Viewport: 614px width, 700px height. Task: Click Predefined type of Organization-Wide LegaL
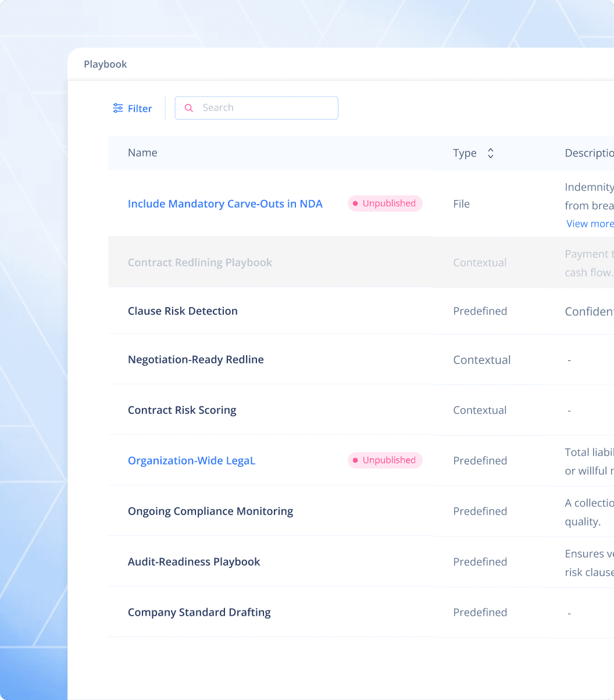coord(480,460)
